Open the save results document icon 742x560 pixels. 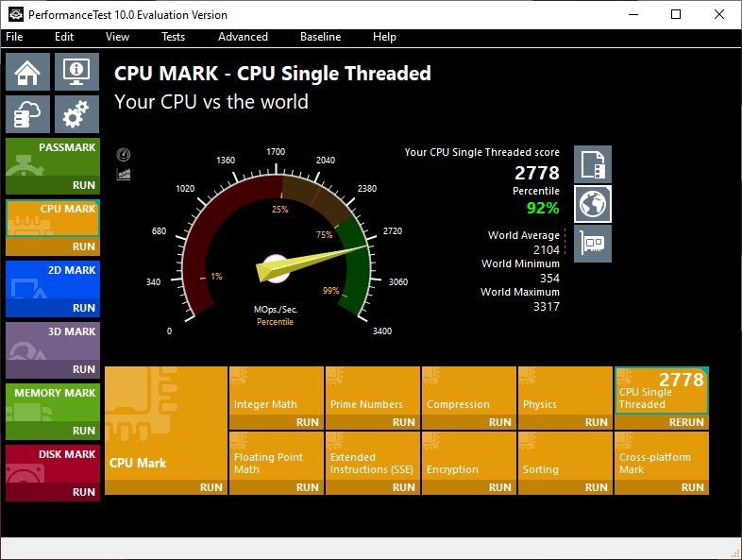point(593,164)
